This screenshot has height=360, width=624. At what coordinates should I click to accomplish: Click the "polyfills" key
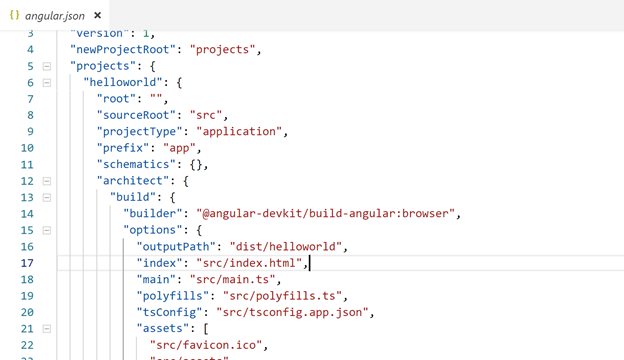pos(173,296)
